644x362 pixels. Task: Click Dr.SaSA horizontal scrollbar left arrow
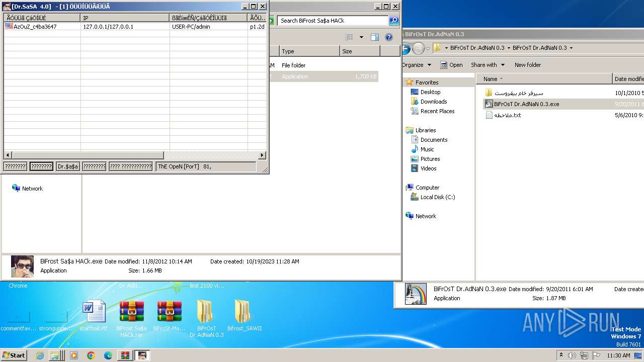[x=8, y=155]
